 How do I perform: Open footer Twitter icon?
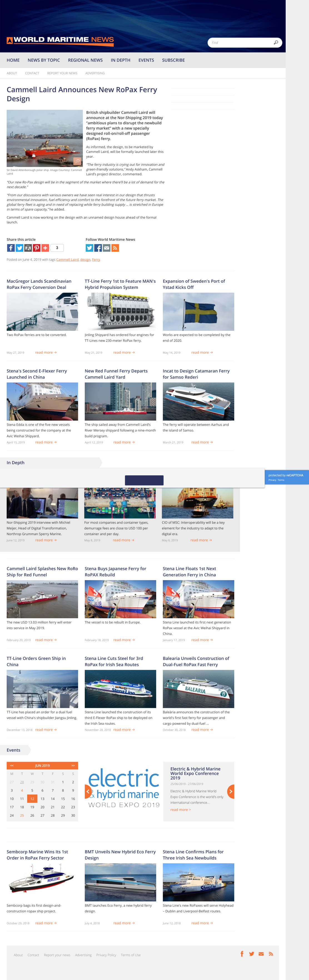tap(251, 954)
